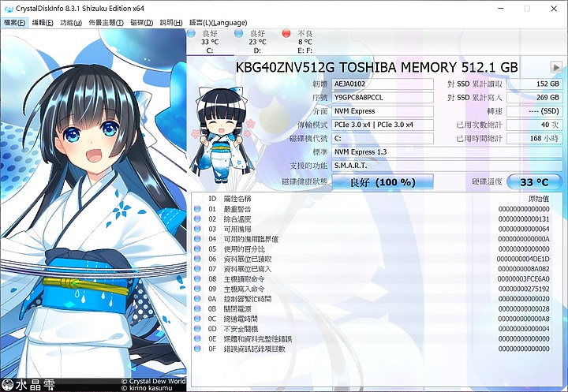The width and height of the screenshot is (568, 392).
Task: Click the status dot of attribute 0E
Action: [197, 338]
